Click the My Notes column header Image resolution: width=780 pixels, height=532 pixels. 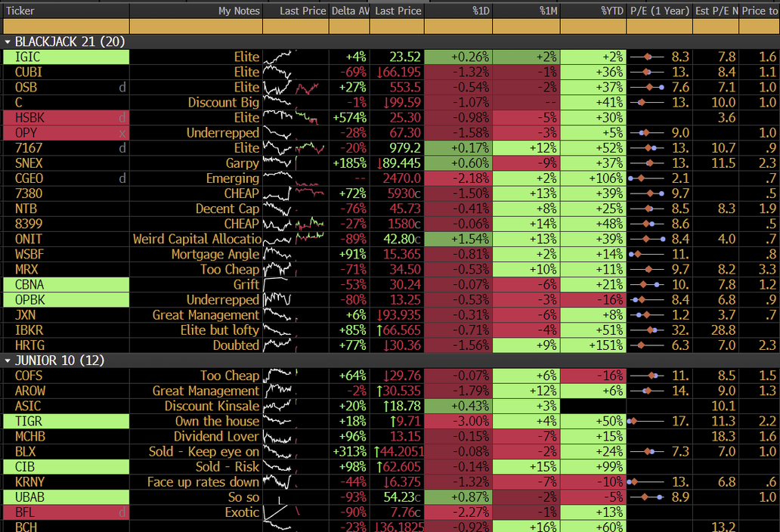[x=196, y=11]
